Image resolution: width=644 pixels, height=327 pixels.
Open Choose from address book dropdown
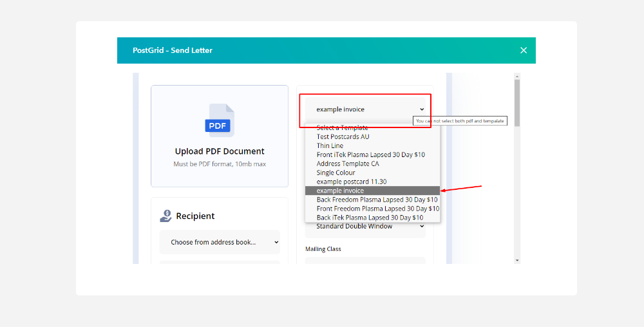click(220, 242)
